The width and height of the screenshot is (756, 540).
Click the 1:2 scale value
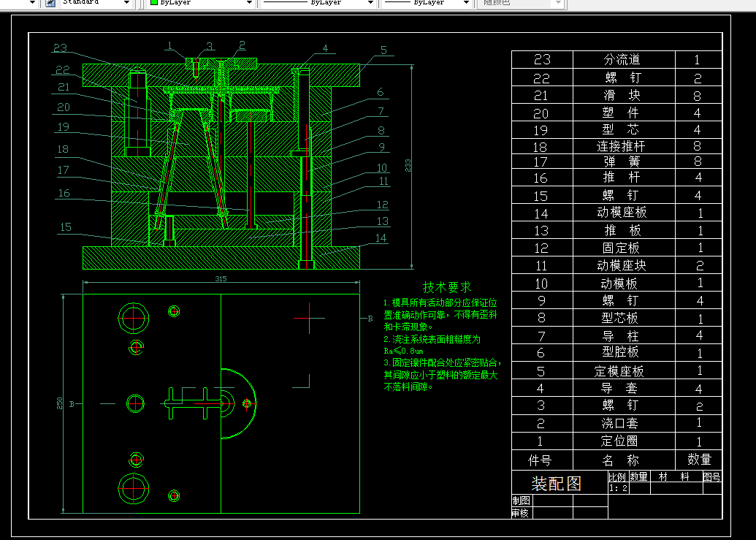(618, 488)
